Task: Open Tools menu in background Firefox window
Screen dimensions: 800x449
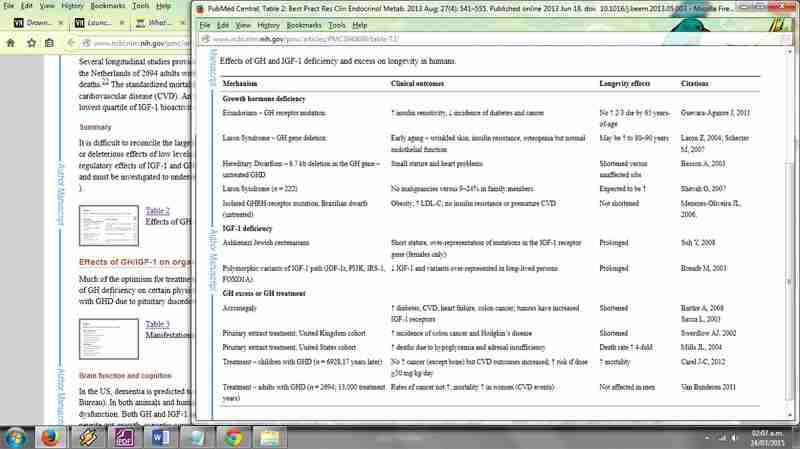Action: 140,6
